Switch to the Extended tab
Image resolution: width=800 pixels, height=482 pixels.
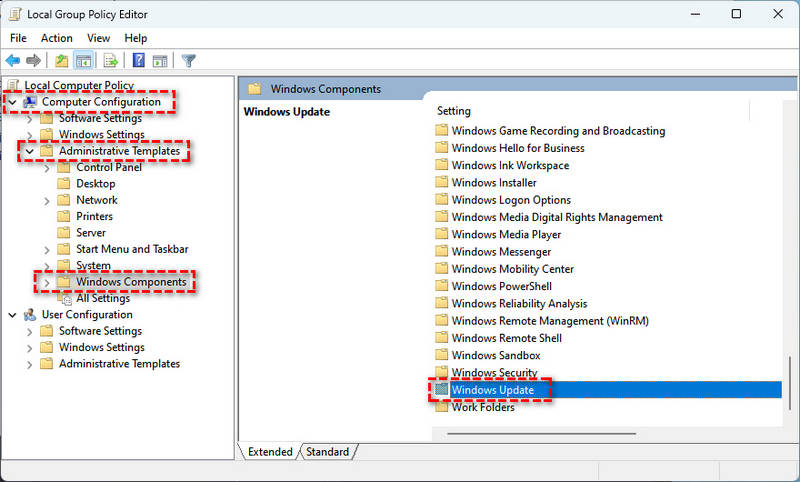coord(270,451)
